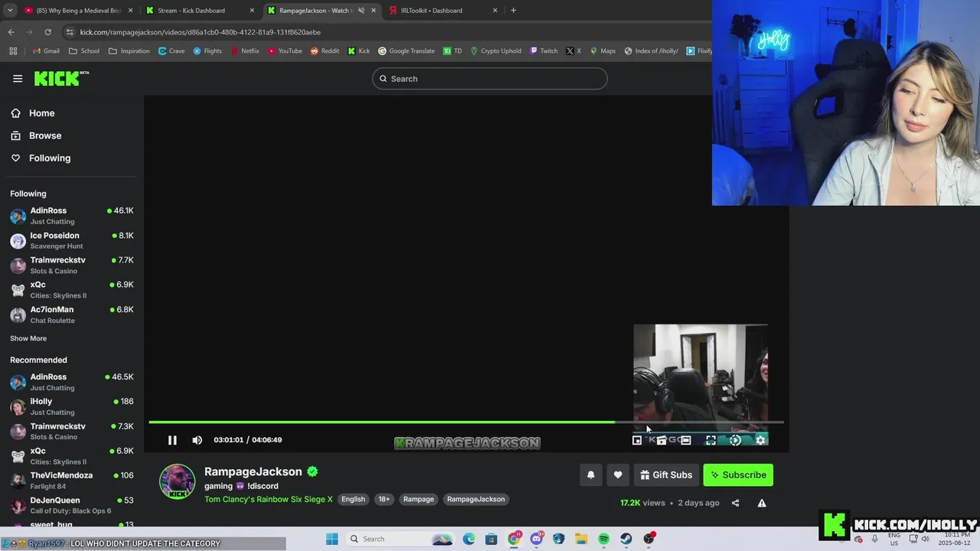Share this video via share icon
980x551 pixels.
coord(735,503)
